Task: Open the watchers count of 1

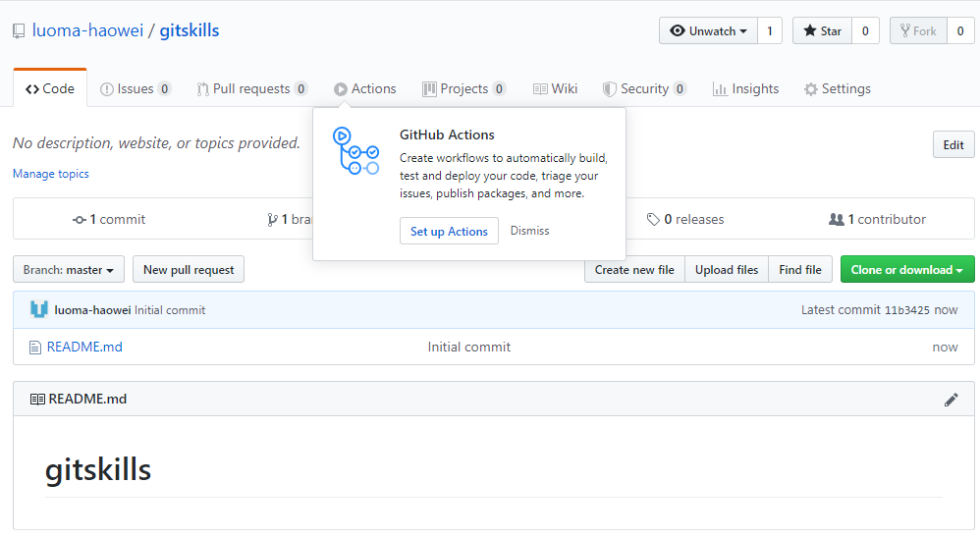Action: 770,30
